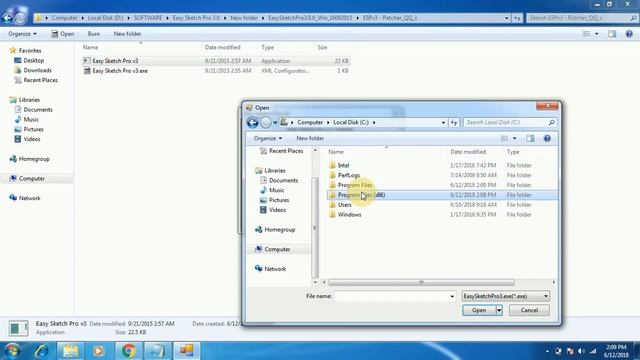Open help in the Open dialog
Image resolution: width=640 pixels, height=360 pixels.
[547, 138]
